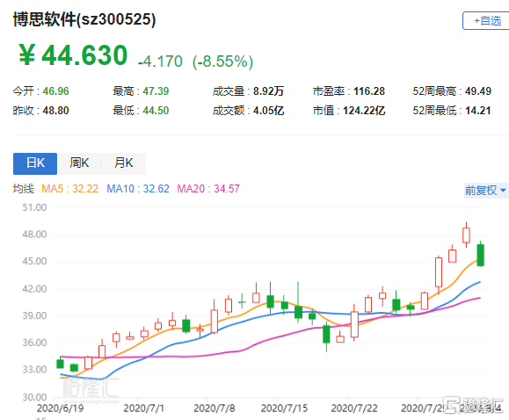This screenshot has width=509, height=420.
Task: Click the 30.00 price axis label
Action: pos(34,397)
